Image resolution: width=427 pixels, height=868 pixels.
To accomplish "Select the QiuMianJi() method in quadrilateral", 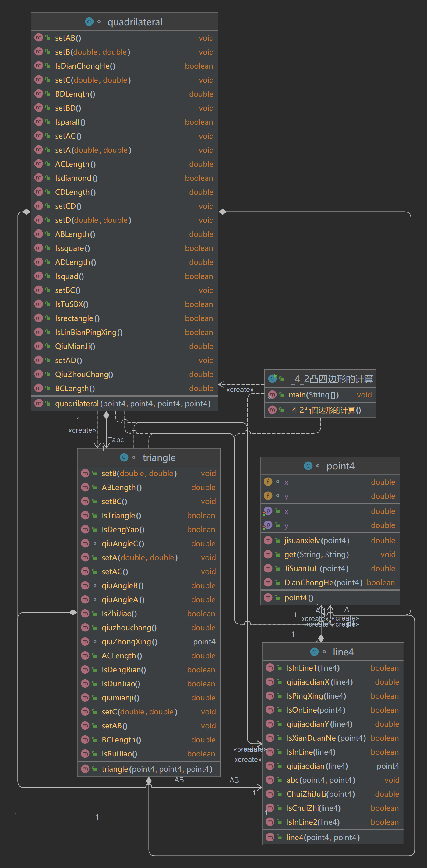I will tap(124, 346).
